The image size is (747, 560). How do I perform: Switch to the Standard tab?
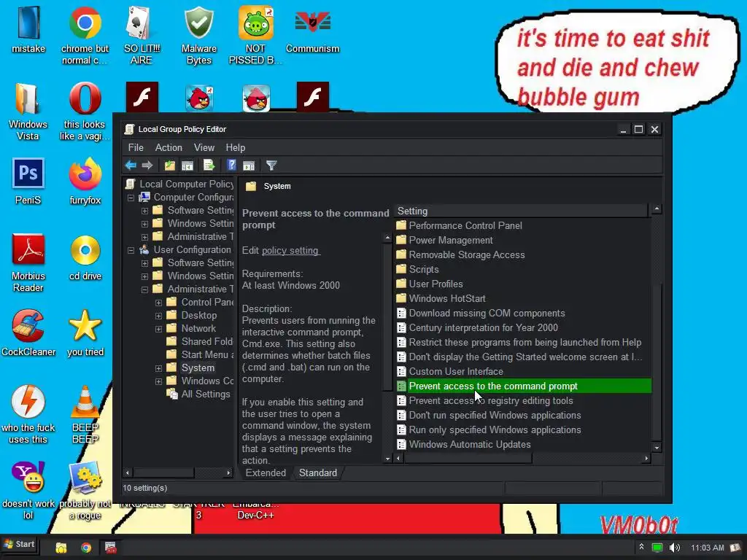[x=318, y=472]
